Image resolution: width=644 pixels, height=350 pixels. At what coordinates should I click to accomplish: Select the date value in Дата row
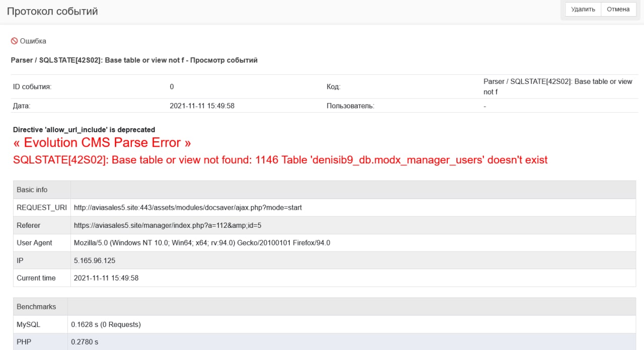202,106
